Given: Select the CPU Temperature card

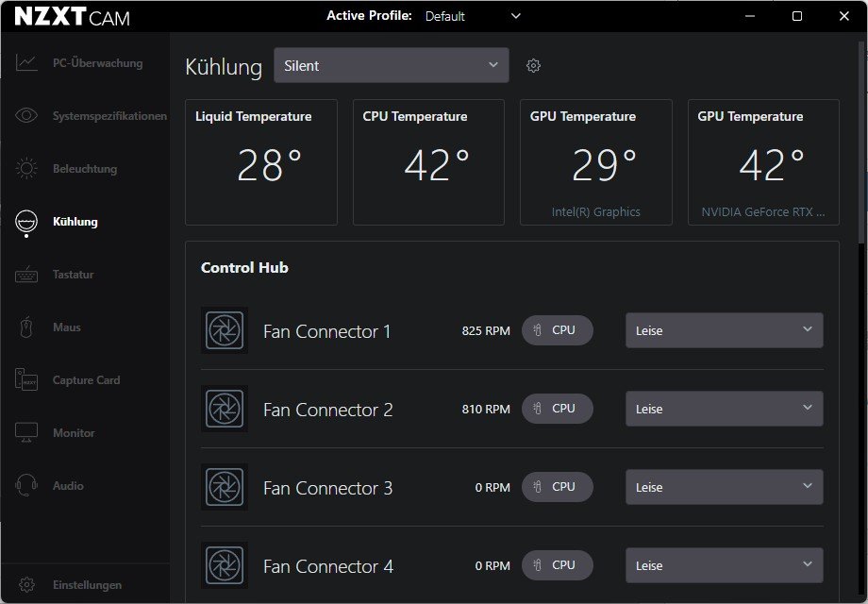Looking at the screenshot, I should [428, 162].
